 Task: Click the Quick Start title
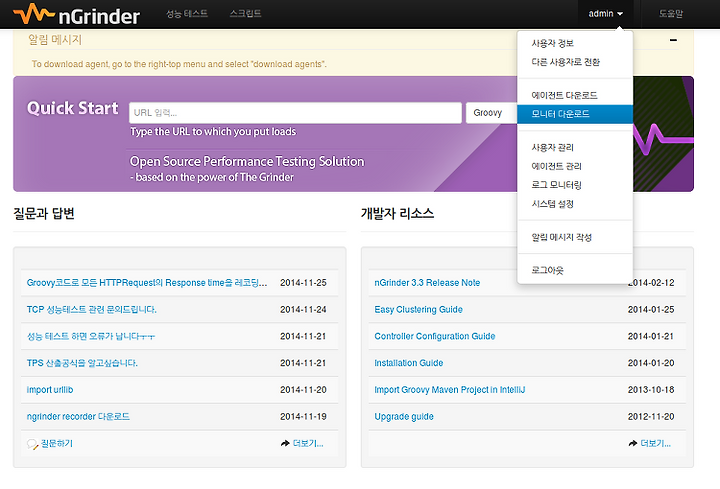pyautogui.click(x=73, y=108)
